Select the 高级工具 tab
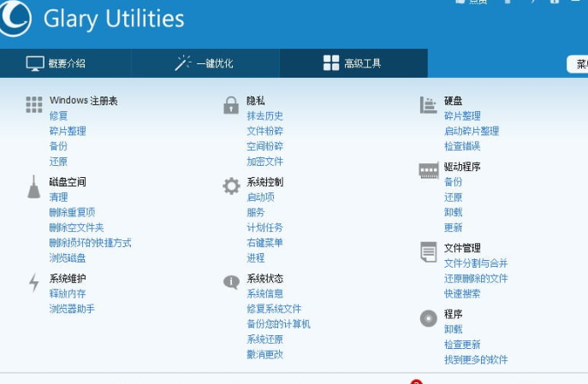The height and width of the screenshot is (384, 588). point(353,63)
